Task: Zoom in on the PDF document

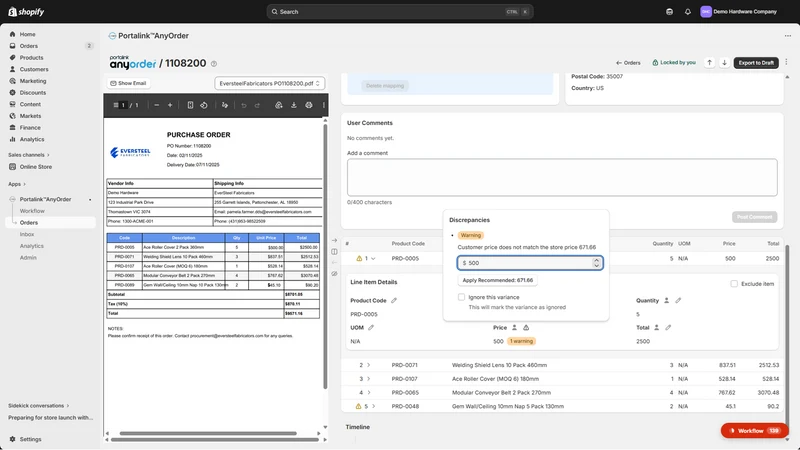Action: pyautogui.click(x=170, y=105)
